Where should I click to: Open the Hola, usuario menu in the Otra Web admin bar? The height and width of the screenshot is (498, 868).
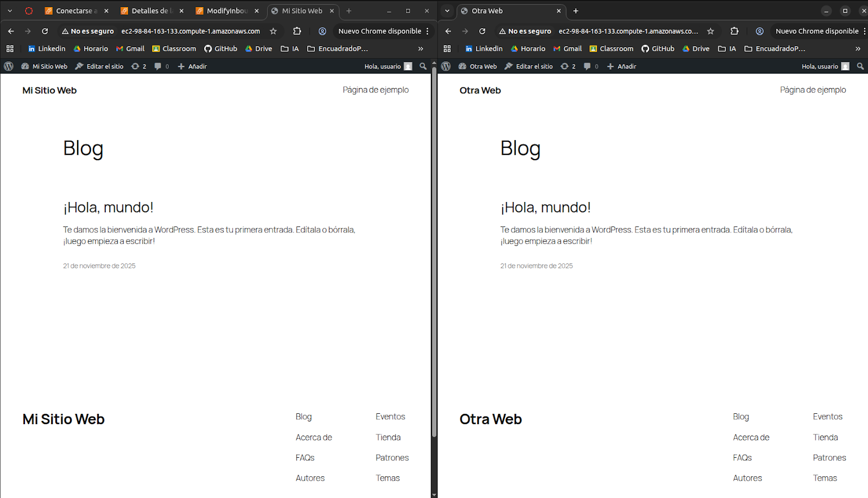click(x=826, y=66)
